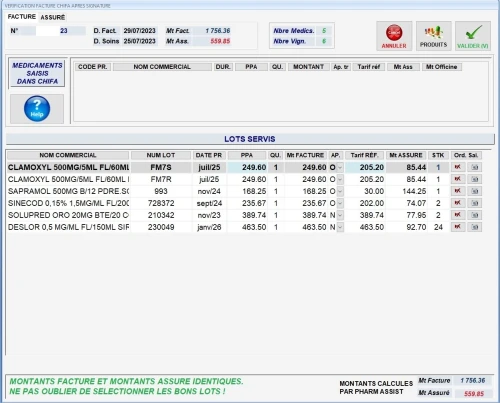Viewport: 500px width, 403px height.
Task: Click the D. Fact. date field
Action: [x=140, y=31]
